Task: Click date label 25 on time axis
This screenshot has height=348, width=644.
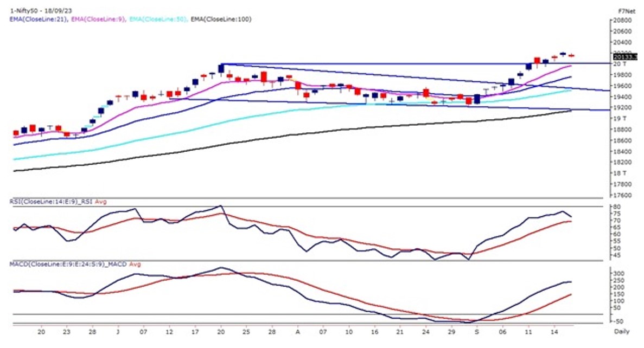Action: [246, 332]
